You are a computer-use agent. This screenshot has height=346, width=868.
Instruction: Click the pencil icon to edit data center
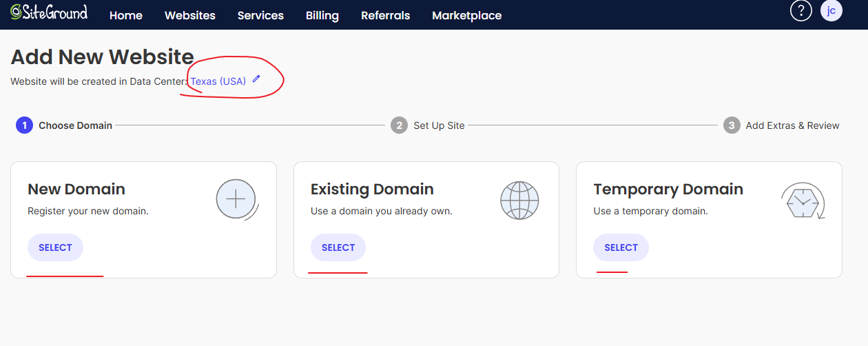[x=256, y=79]
